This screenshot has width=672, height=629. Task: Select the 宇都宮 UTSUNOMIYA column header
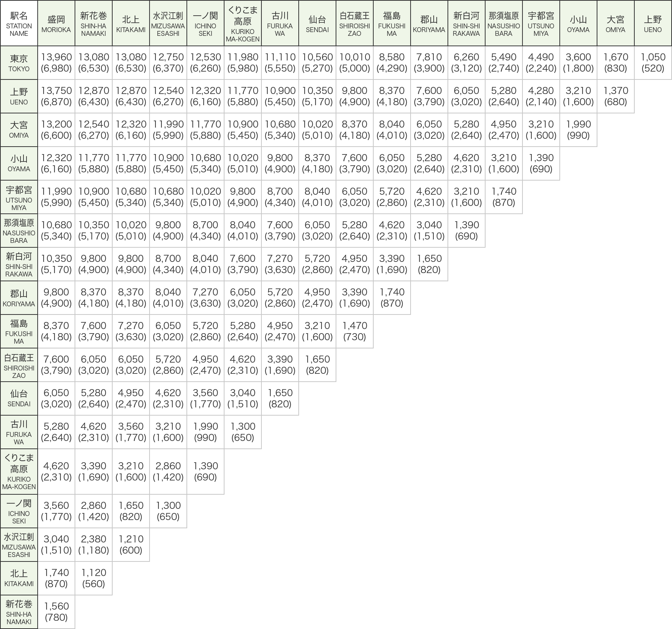point(541,23)
